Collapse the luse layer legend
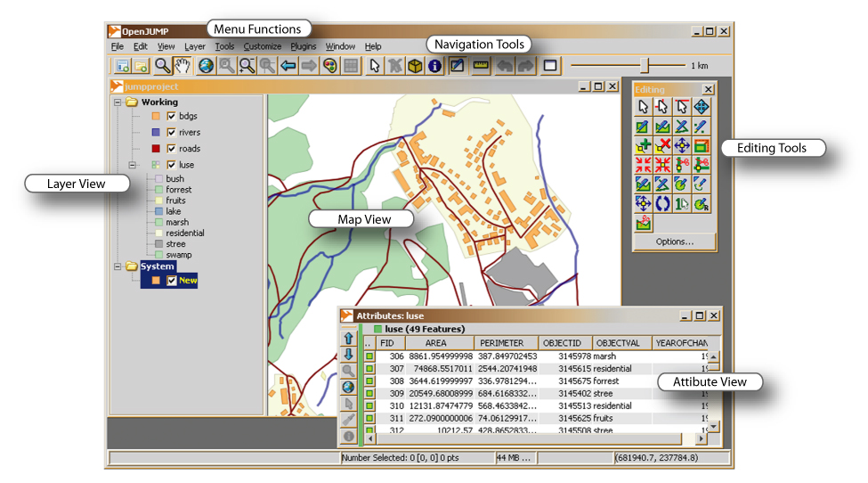The width and height of the screenshot is (868, 483). [132, 165]
